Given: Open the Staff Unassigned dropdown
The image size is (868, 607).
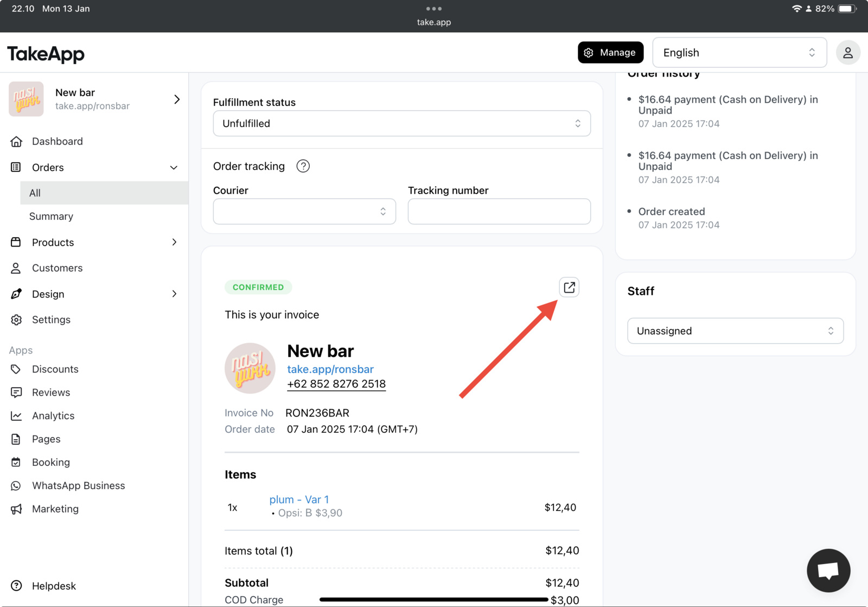Looking at the screenshot, I should coord(735,331).
